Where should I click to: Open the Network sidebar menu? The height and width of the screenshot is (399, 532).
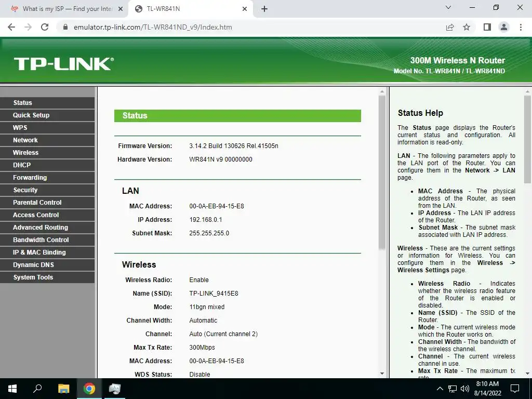coord(47,140)
